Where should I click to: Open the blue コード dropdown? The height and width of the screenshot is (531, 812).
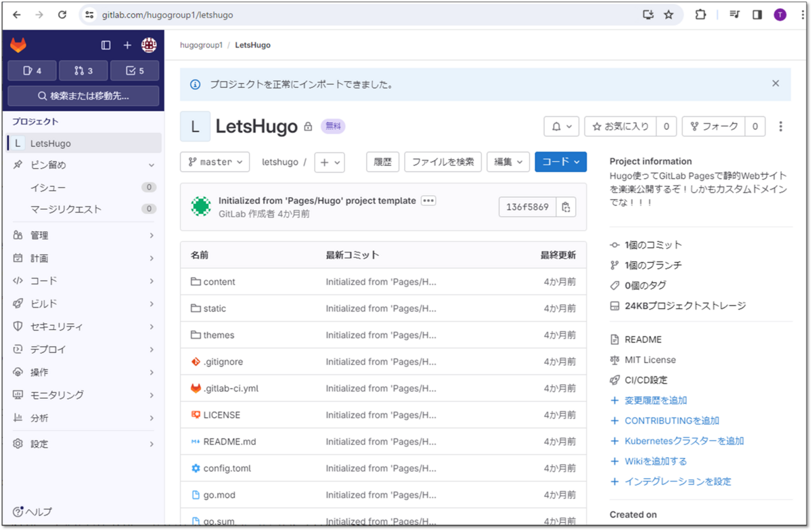click(x=561, y=162)
